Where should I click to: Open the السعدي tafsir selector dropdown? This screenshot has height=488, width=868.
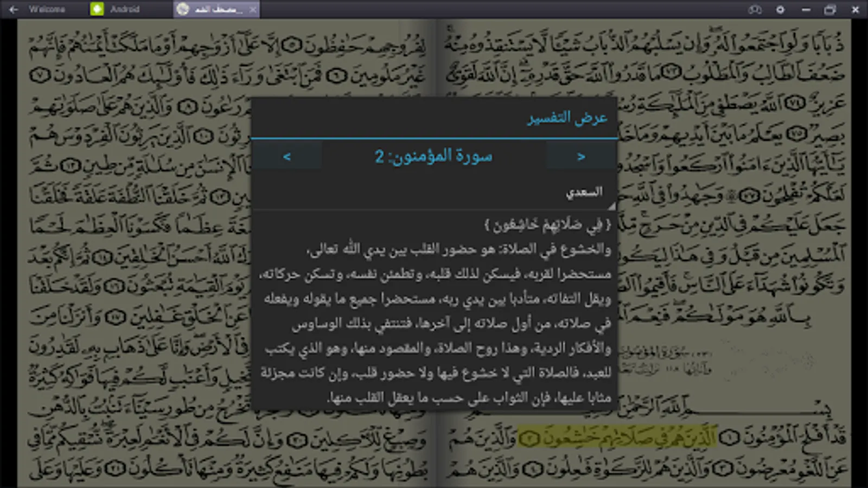(x=434, y=192)
